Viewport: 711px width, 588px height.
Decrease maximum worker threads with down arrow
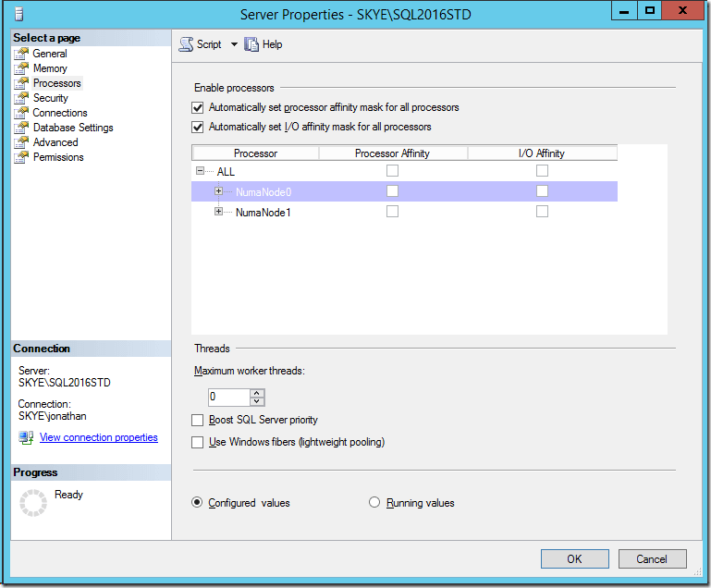[x=257, y=401]
